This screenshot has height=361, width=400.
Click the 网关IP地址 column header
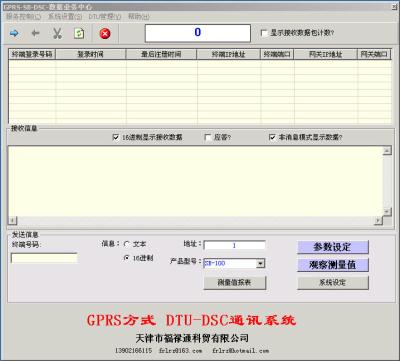pos(326,54)
